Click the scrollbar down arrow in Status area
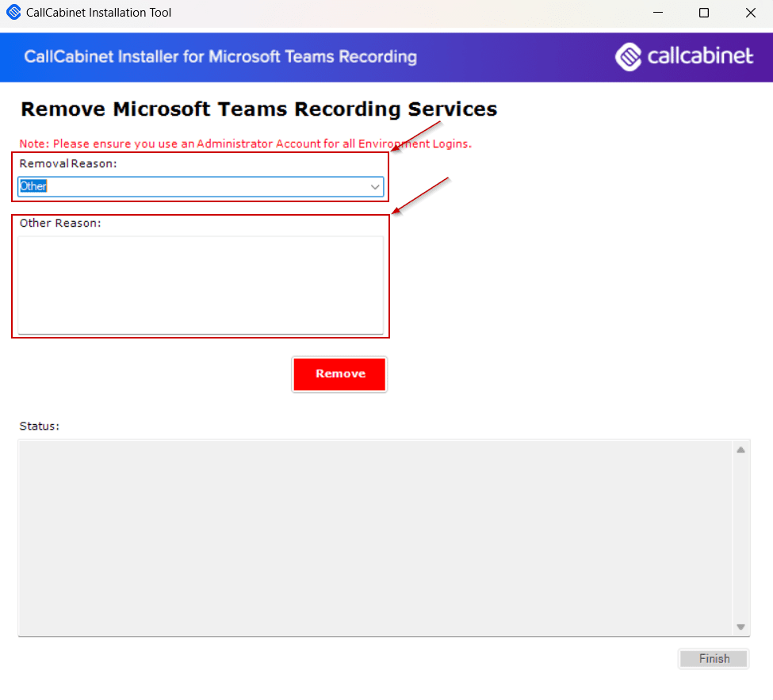Viewport: 773px width, 700px height. [741, 627]
